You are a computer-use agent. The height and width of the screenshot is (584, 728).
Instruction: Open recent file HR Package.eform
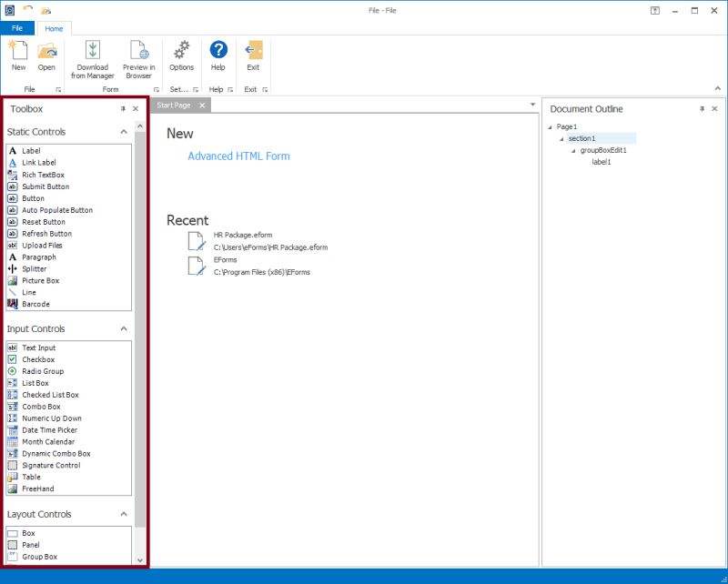pyautogui.click(x=258, y=241)
